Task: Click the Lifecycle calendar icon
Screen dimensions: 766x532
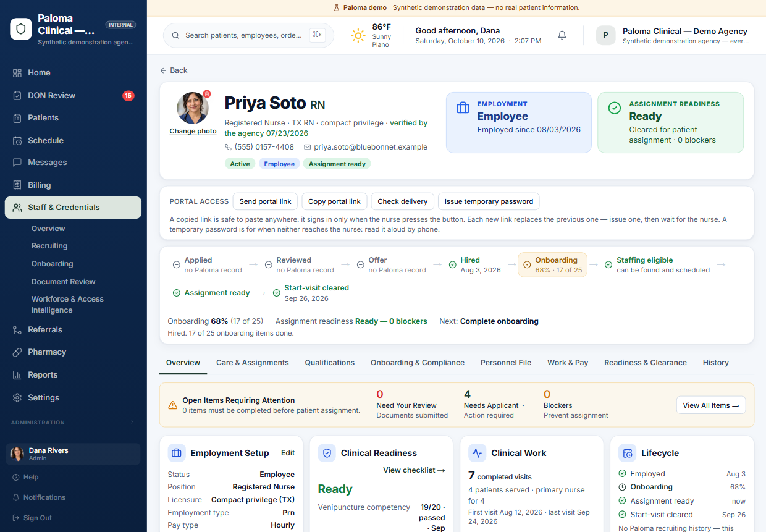Action: click(627, 453)
